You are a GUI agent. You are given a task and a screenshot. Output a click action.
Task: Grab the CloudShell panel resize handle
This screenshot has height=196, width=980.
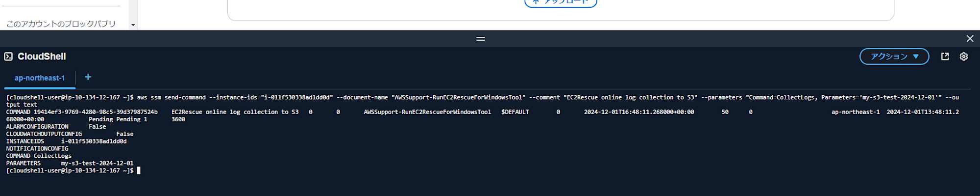click(481, 39)
